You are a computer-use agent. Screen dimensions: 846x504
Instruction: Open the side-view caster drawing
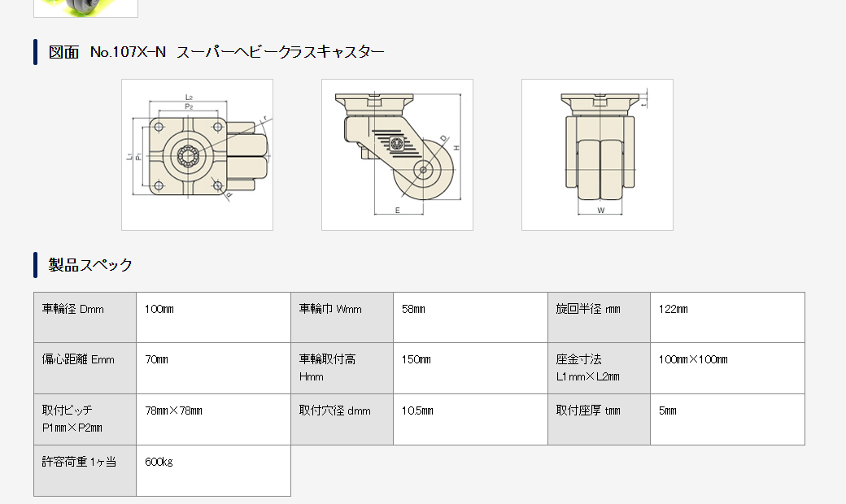point(397,154)
